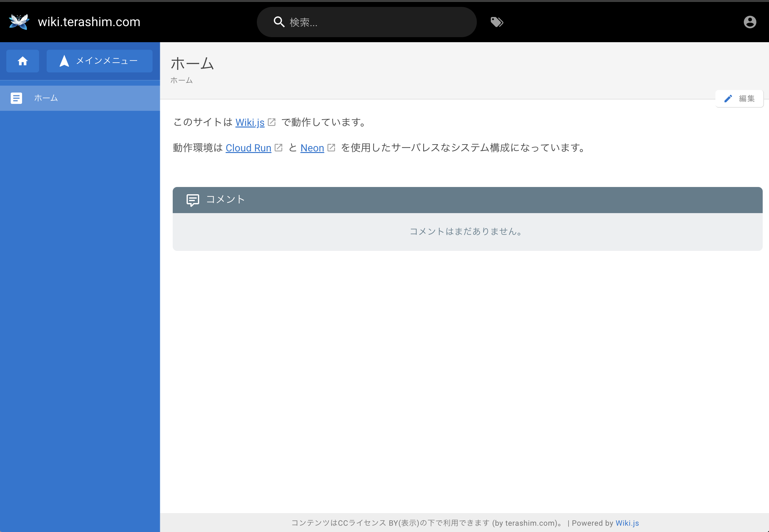Click inside the 検索 search field

(367, 22)
